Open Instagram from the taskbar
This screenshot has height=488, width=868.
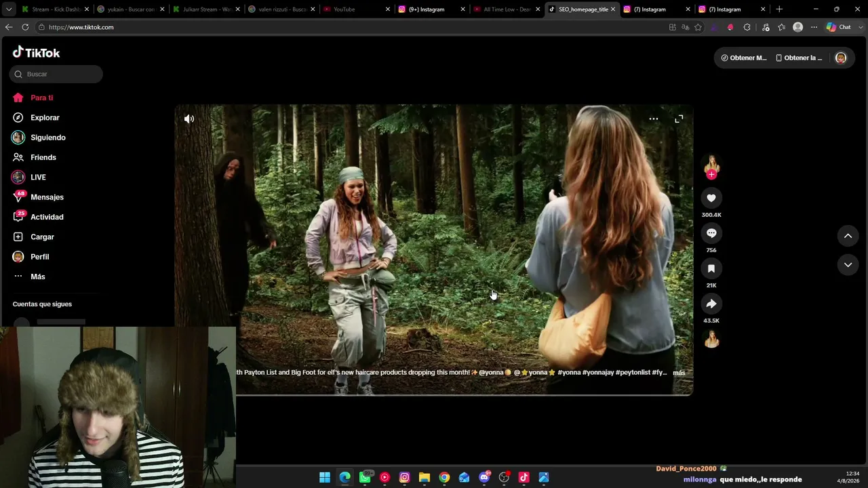click(x=404, y=478)
